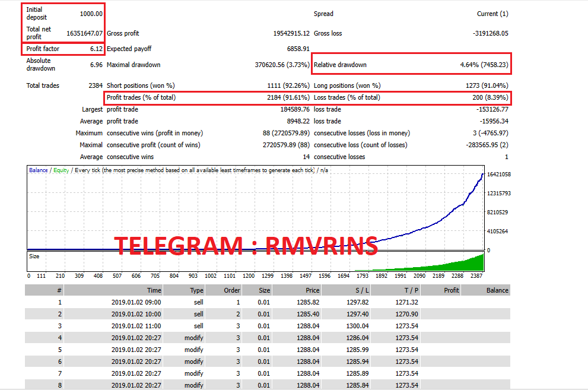This screenshot has width=588, height=390.
Task: Click the S/L cell 1285.99 in row 5
Action: (x=357, y=350)
